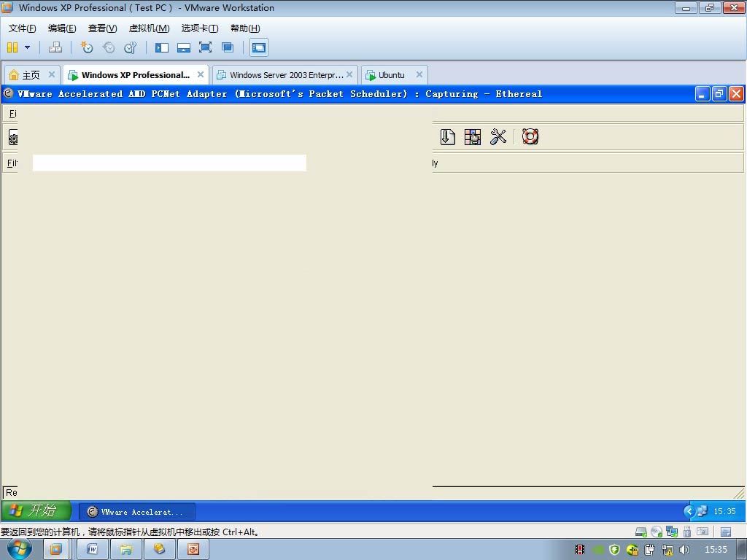Click the host show desktop button
The width and height of the screenshot is (747, 560).
pyautogui.click(x=742, y=550)
